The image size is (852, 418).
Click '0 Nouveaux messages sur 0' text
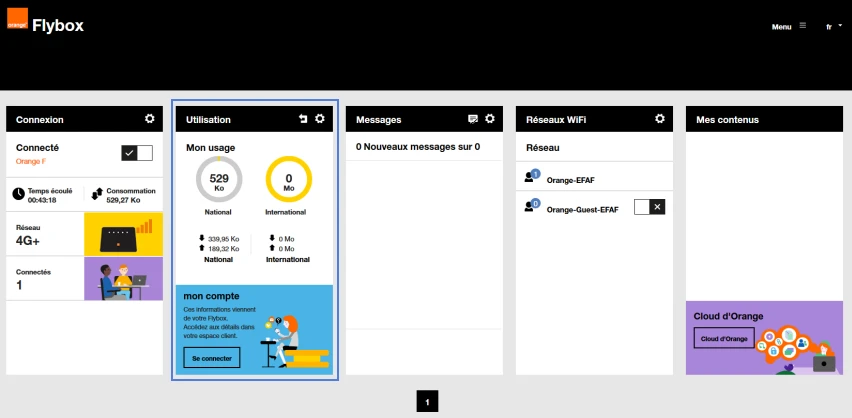coord(418,147)
